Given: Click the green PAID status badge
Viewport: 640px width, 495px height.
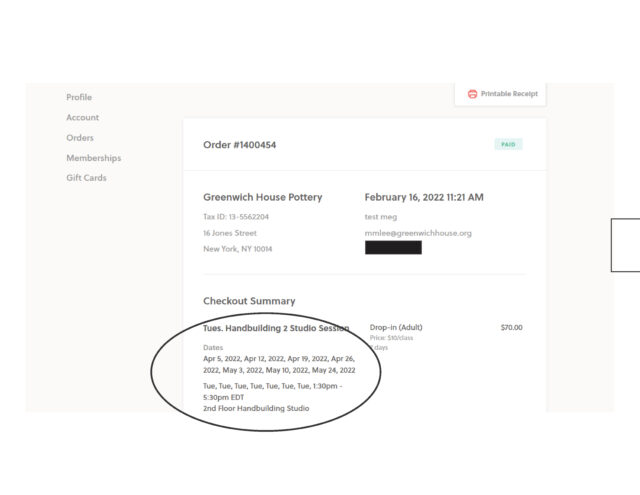Looking at the screenshot, I should (x=508, y=144).
